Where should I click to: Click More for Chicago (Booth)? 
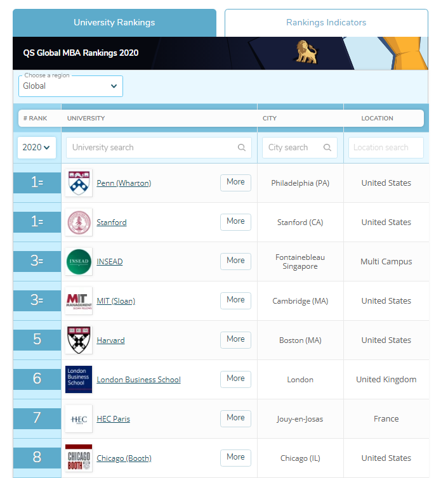235,458
